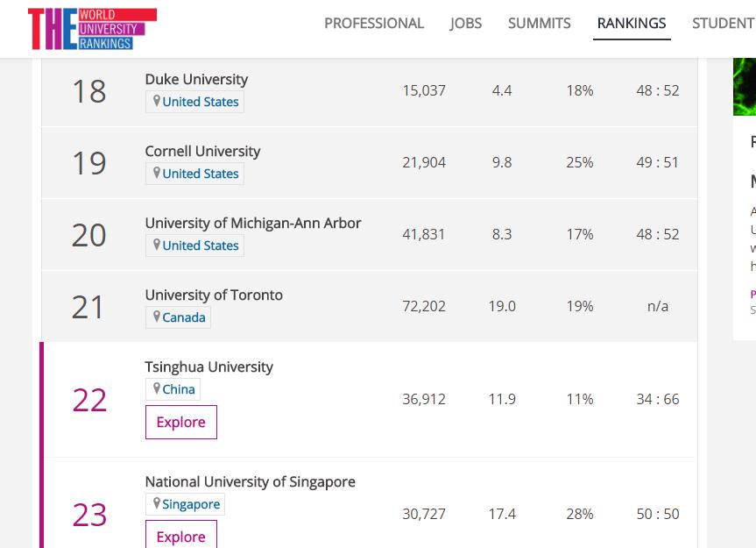Open University of Michigan-Ann Arbor link
Image resolution: width=756 pixels, height=548 pixels.
click(x=252, y=223)
